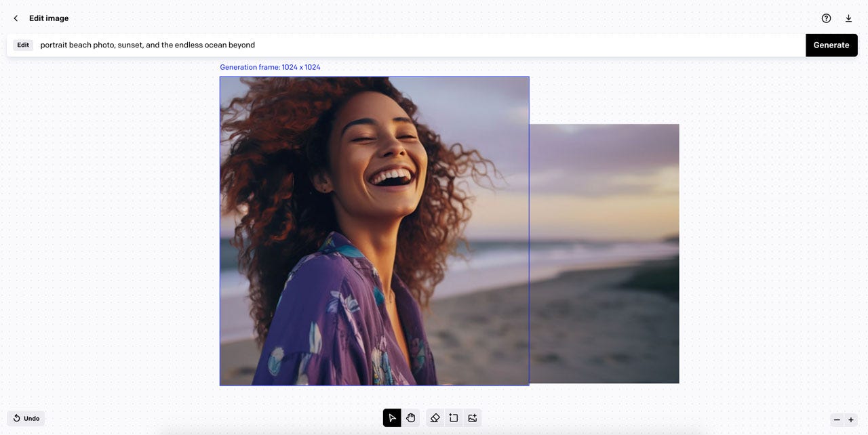Click the Generation frame 1024 x 1024 label
868x435 pixels.
click(270, 66)
